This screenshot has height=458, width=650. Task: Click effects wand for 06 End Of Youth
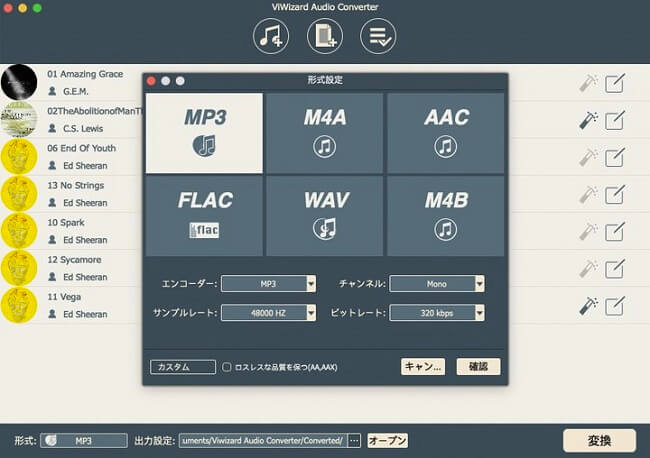pyautogui.click(x=588, y=158)
